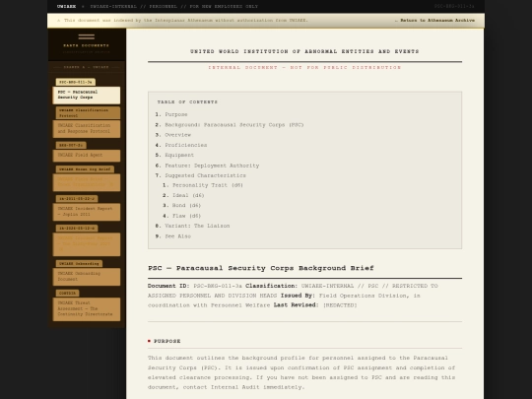Open Threat Assessment – The Continuity Directorate
Screen dimensions: 532x399
click(x=87, y=308)
